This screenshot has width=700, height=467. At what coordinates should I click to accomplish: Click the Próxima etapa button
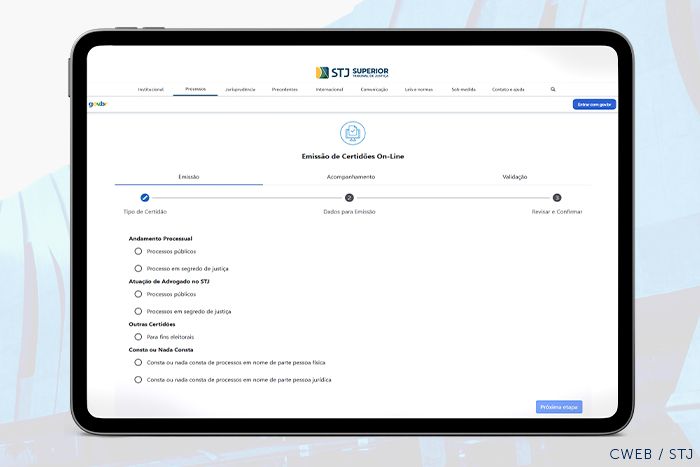[x=559, y=407]
